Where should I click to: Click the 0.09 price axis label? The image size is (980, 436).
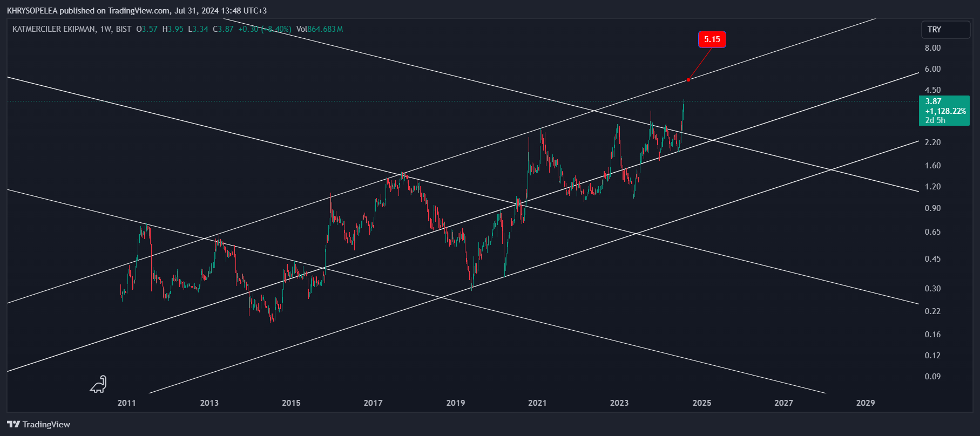pyautogui.click(x=933, y=377)
